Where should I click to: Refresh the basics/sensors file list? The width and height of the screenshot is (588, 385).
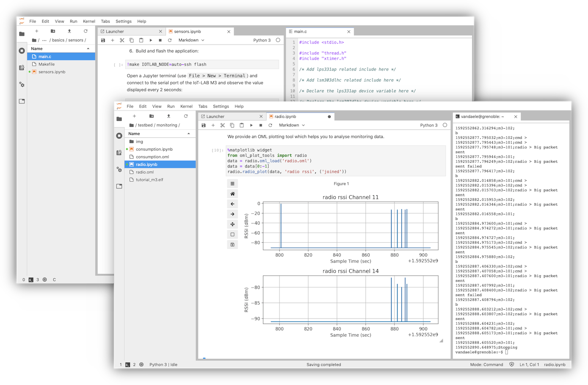(86, 31)
